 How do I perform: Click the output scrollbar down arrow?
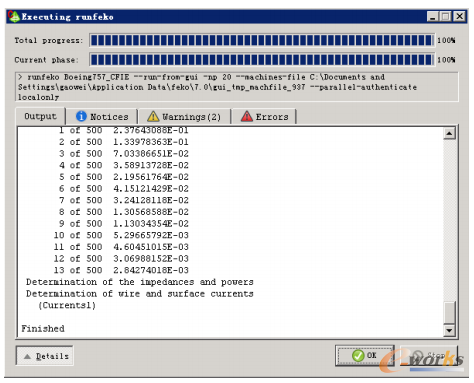[x=449, y=330]
